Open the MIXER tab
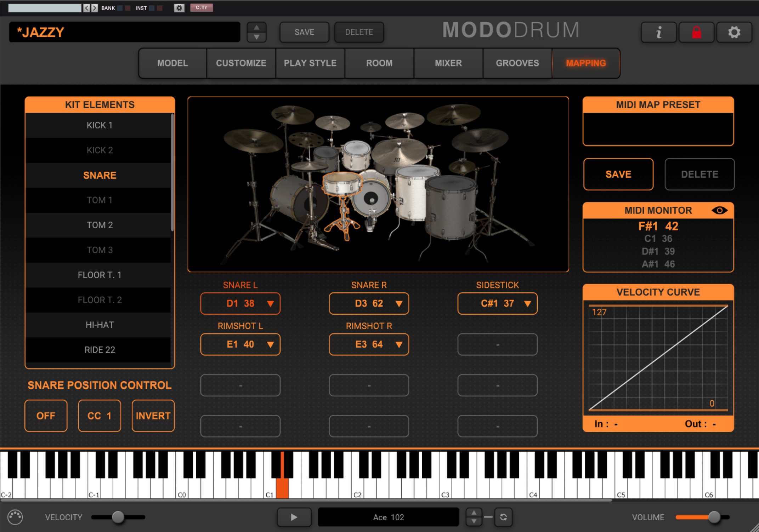 [448, 63]
